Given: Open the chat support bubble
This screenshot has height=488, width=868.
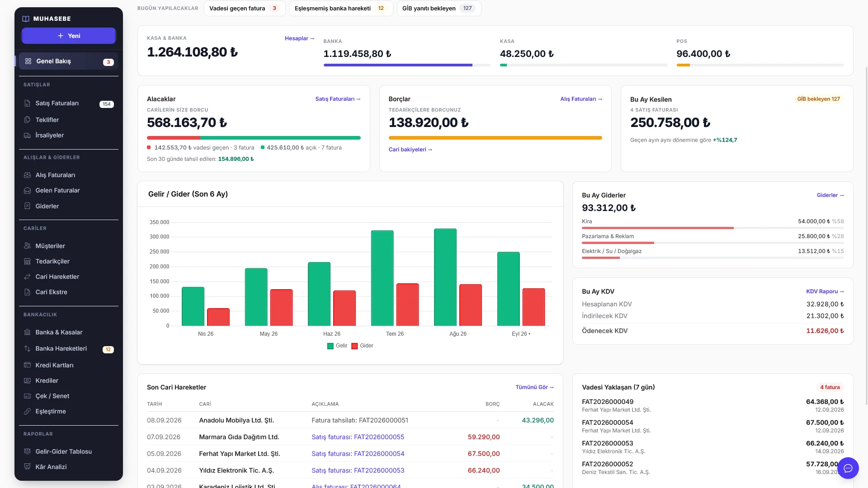Looking at the screenshot, I should coord(848,468).
